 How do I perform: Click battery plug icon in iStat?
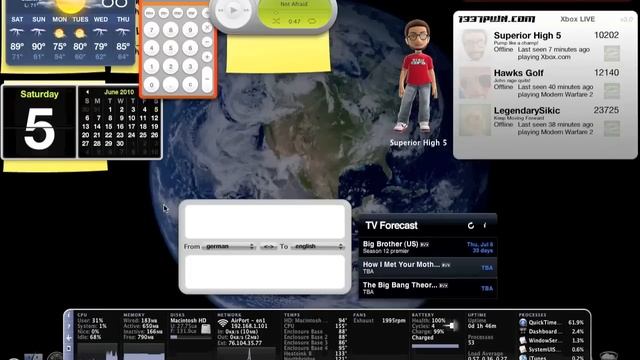(x=451, y=325)
